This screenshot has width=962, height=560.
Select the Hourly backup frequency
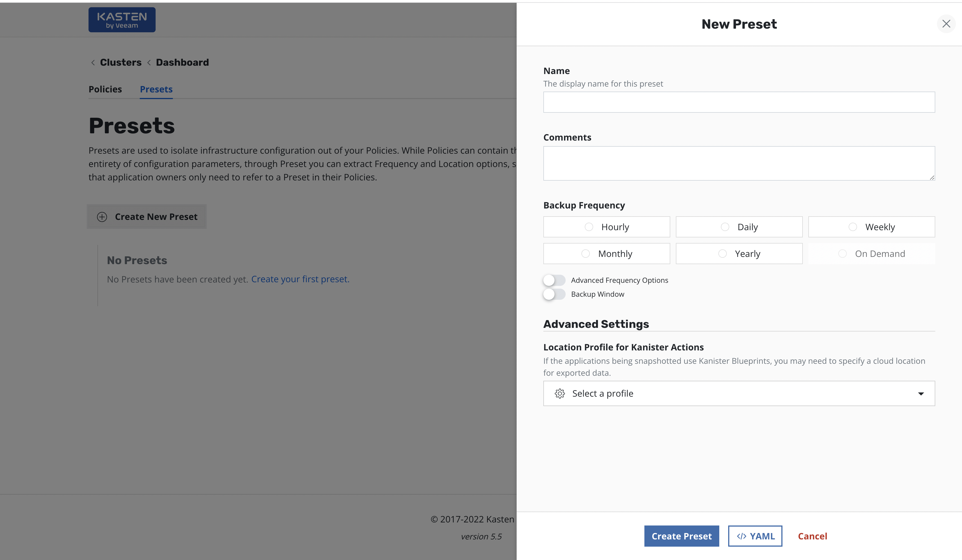tap(589, 227)
